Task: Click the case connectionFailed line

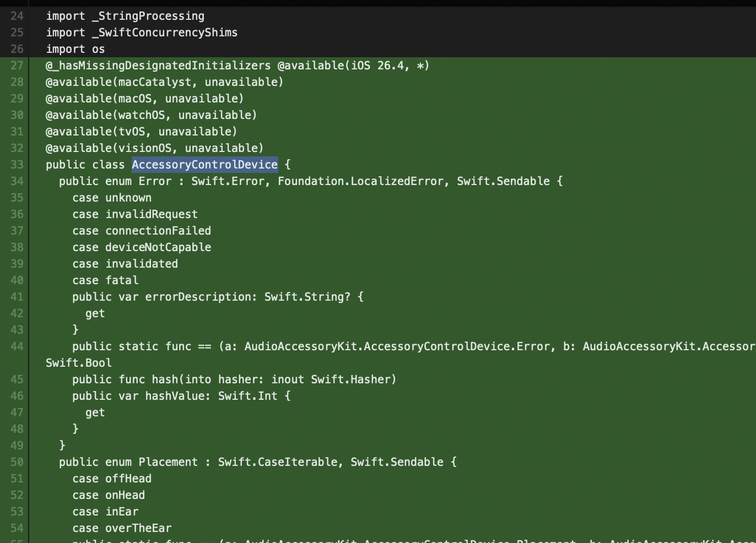Action: pos(142,231)
